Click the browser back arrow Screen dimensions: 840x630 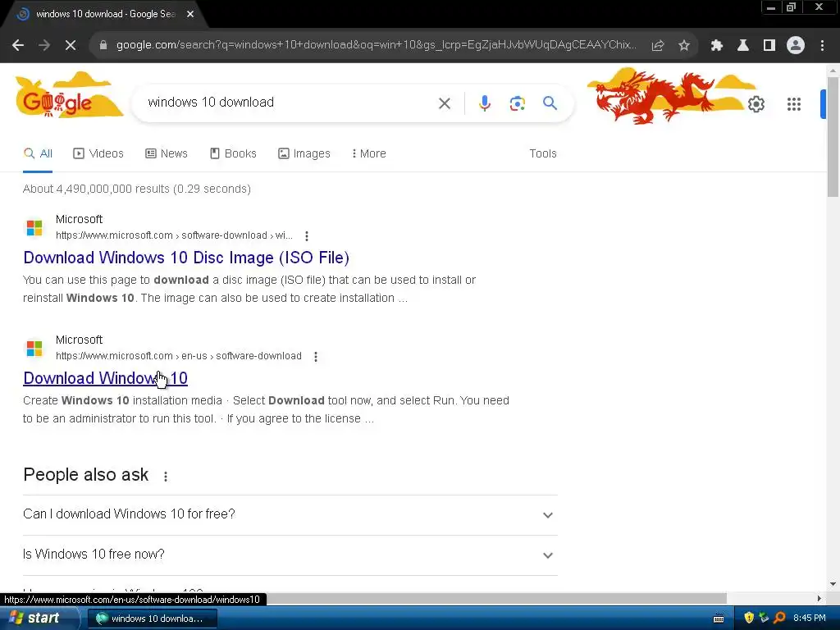[x=18, y=46]
